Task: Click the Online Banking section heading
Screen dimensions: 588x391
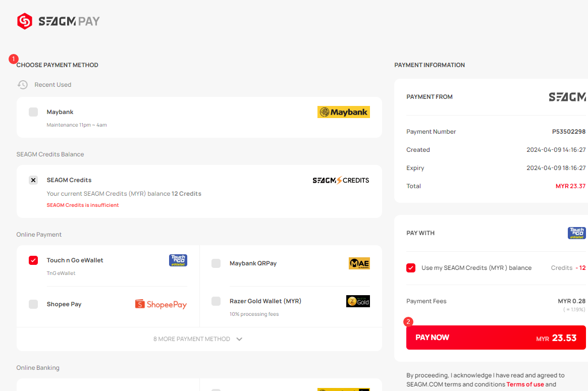Action: coord(38,368)
